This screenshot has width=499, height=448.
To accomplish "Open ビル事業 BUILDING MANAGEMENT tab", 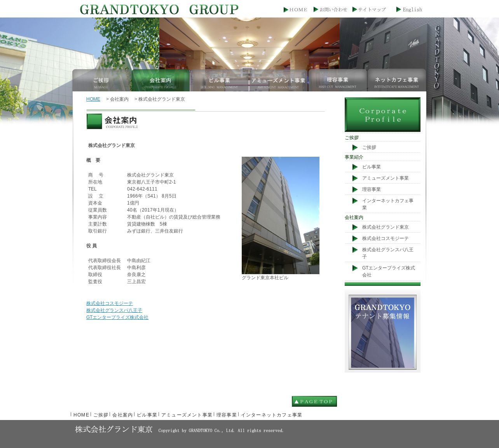I will (220, 80).
